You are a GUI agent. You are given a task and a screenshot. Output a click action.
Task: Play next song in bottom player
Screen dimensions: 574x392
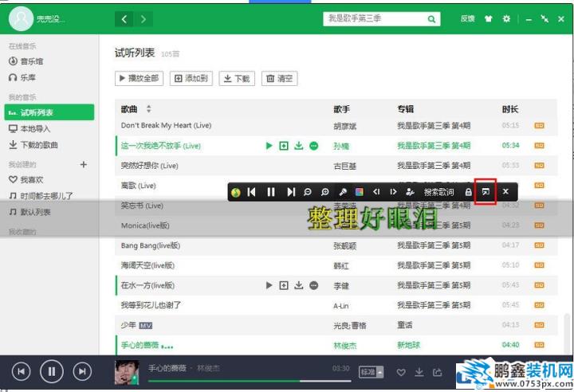tap(82, 372)
